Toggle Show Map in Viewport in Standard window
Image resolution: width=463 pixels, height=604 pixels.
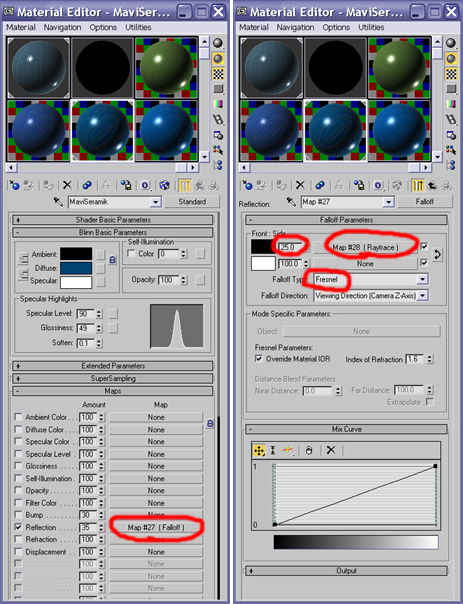tap(164, 185)
